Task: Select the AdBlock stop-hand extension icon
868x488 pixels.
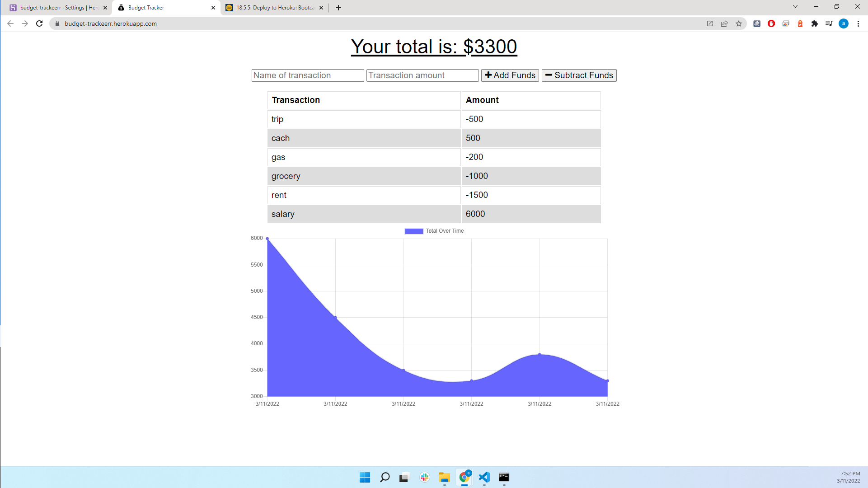Action: 771,23
